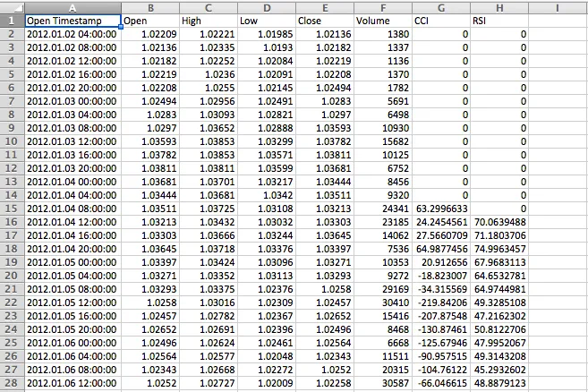This screenshot has height=392, width=588.
Task: Select row 1 header
Action: pyautogui.click(x=13, y=21)
